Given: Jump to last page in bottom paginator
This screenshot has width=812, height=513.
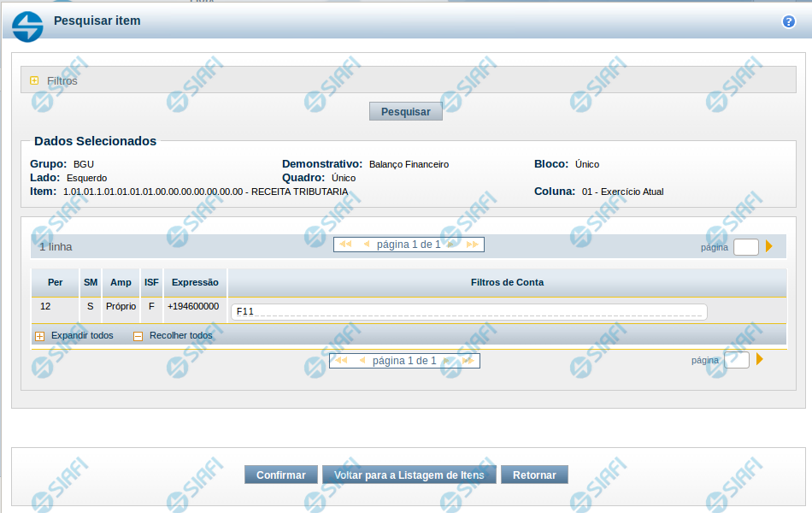Looking at the screenshot, I should click(468, 361).
